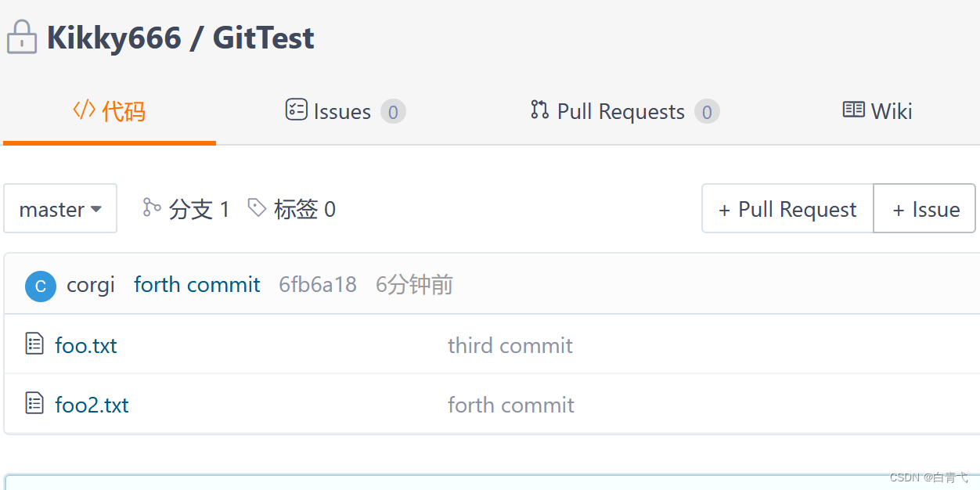Click the master dropdown caret arrow
Screen dimensions: 980x490
[x=96, y=209]
